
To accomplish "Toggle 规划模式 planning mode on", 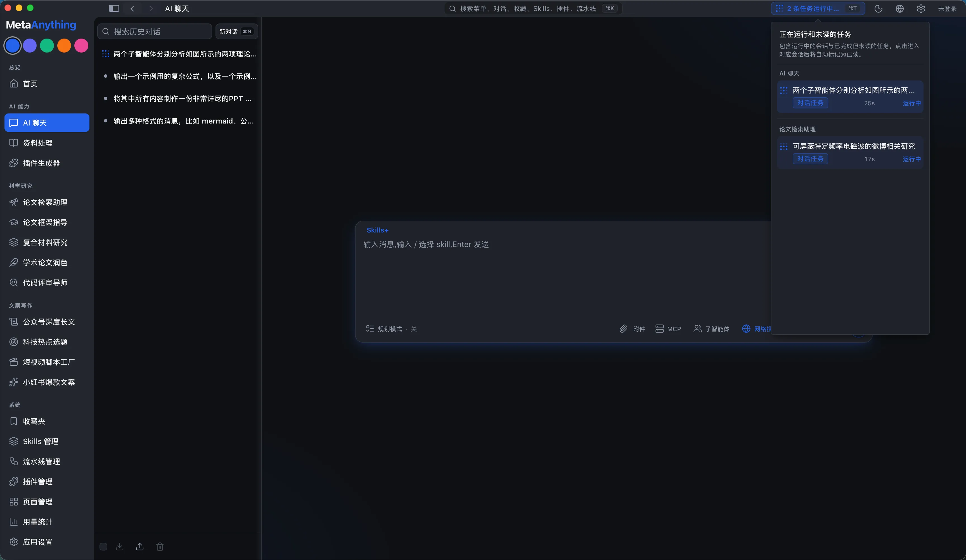I will (391, 329).
